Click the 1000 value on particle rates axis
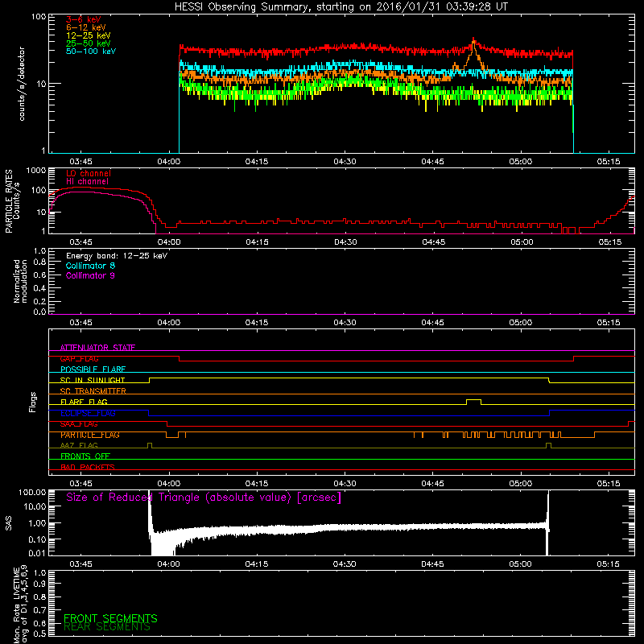This screenshot has height=644, width=644. 35,171
